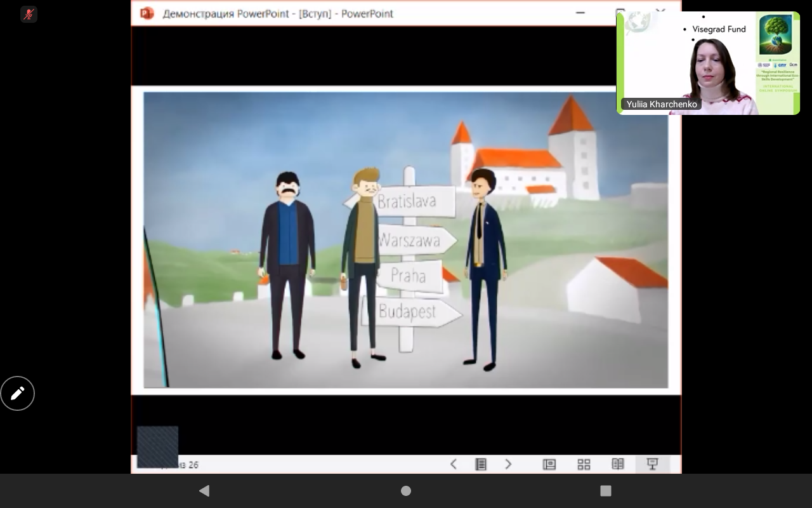The width and height of the screenshot is (812, 508).
Task: Open the pencil annotation tool
Action: coord(17,394)
